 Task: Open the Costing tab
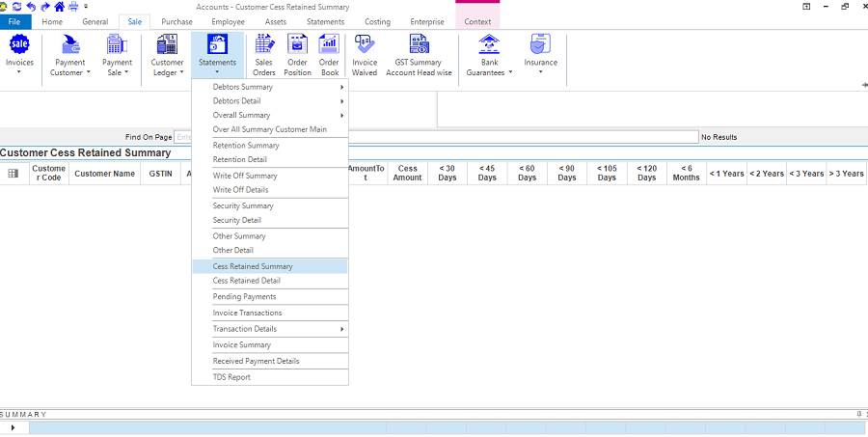click(377, 21)
